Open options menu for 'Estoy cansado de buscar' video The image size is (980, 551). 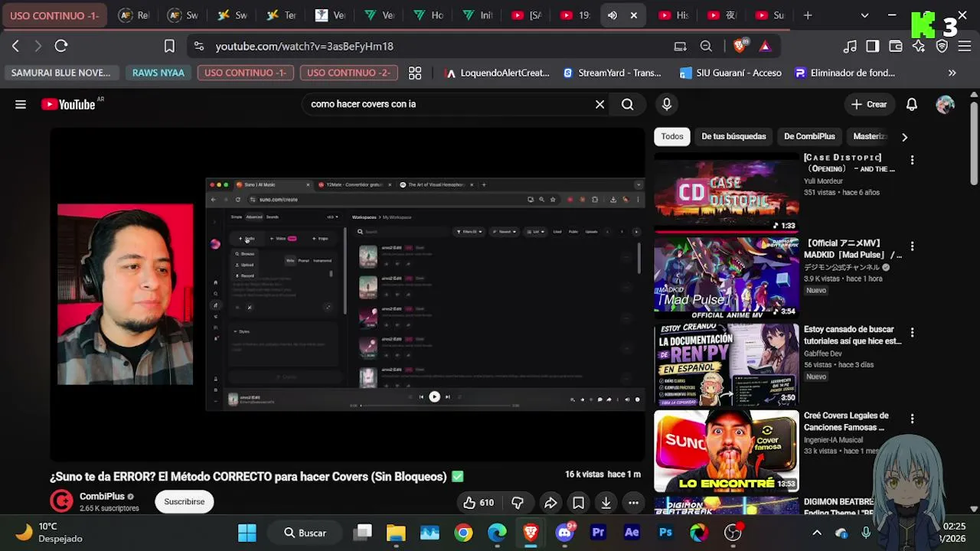pyautogui.click(x=912, y=333)
